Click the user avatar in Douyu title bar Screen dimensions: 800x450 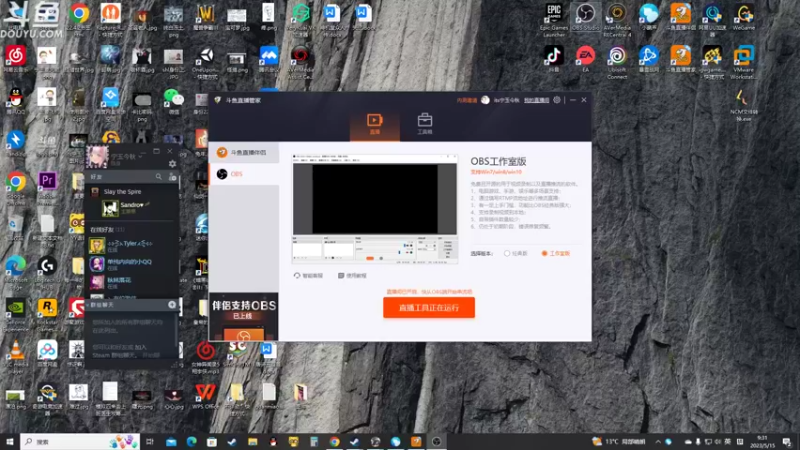[x=485, y=100]
